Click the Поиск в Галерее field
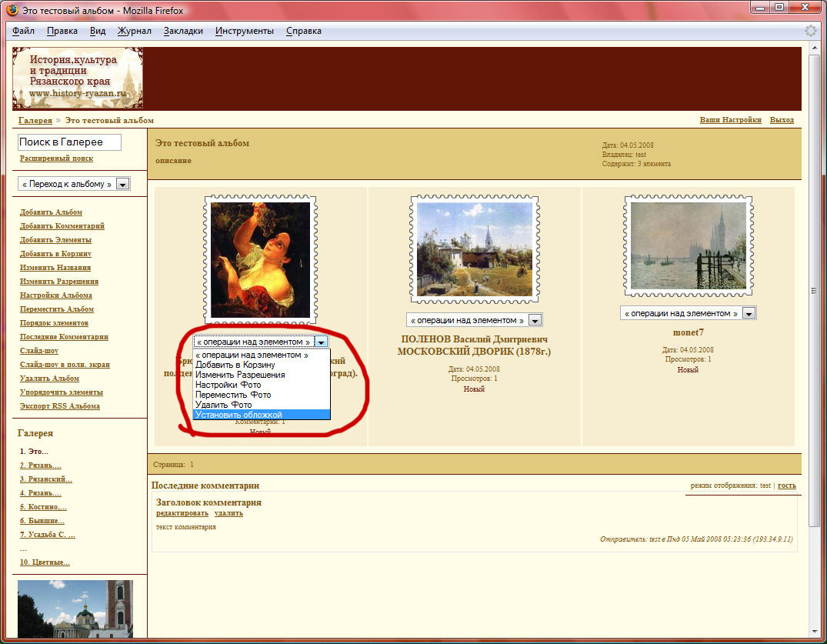The image size is (827, 644). tap(69, 142)
